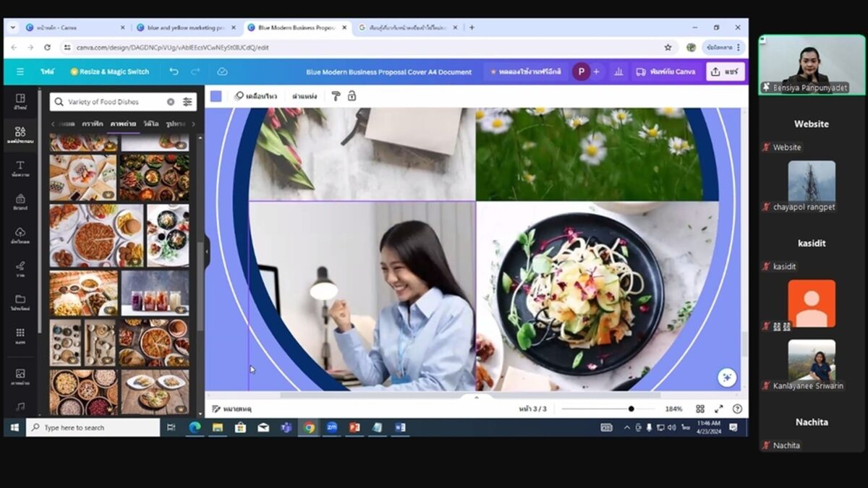868x488 pixels.
Task: Switch to the first Canva home browser tab
Action: (77, 27)
